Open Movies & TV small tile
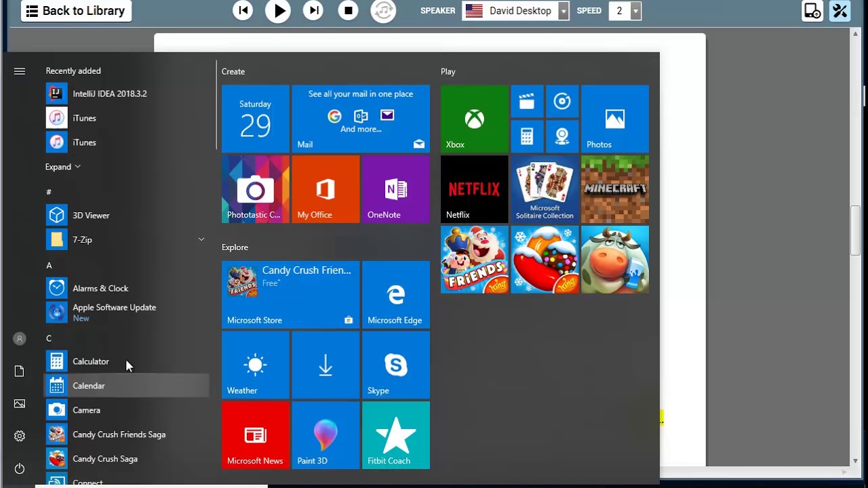 (x=527, y=102)
